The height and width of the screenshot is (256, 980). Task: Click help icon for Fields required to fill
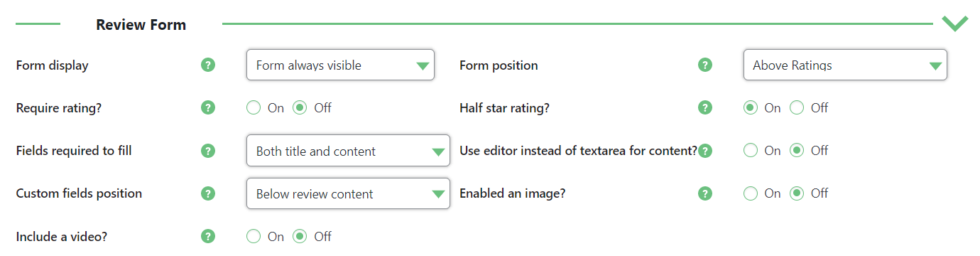(207, 151)
